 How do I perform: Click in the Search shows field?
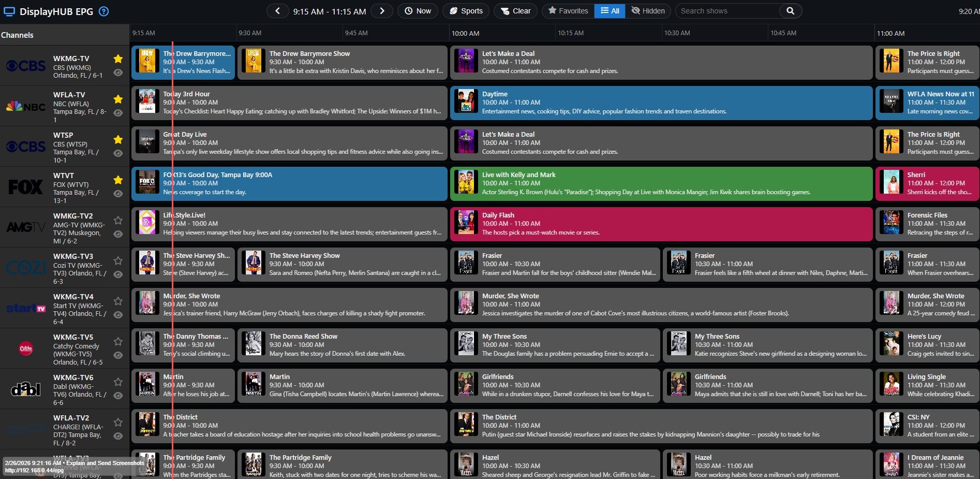[x=729, y=11]
